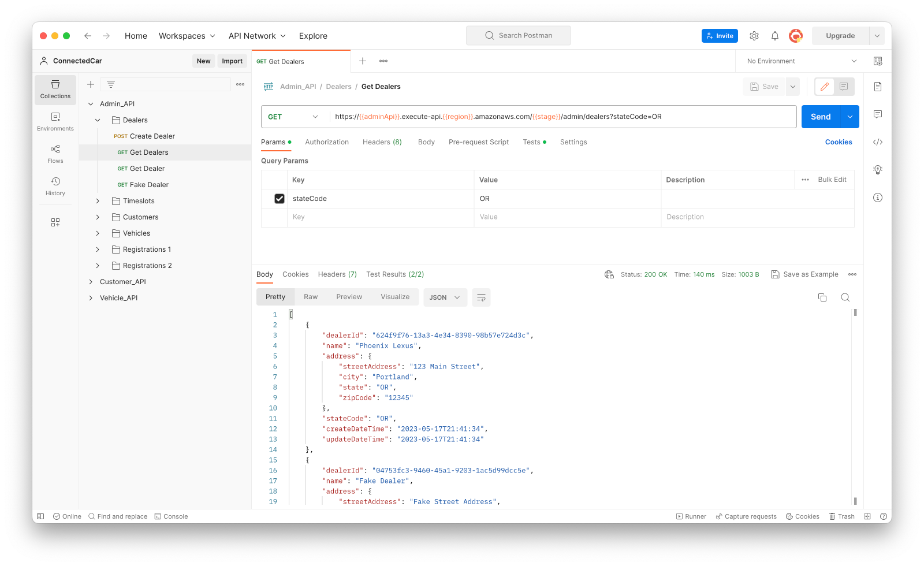This screenshot has width=924, height=566.
Task: Toggle the sidebar from status bar
Action: point(40,516)
